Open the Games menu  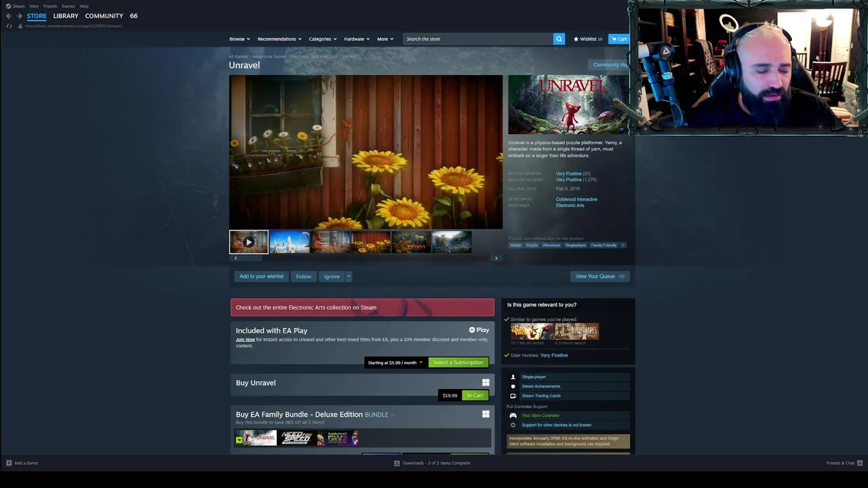point(68,6)
